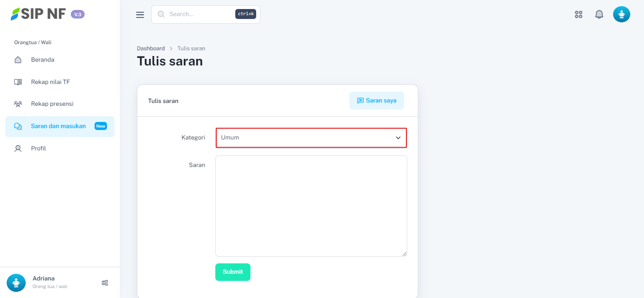Click the Kategori dropdown chevron arrow

[398, 138]
